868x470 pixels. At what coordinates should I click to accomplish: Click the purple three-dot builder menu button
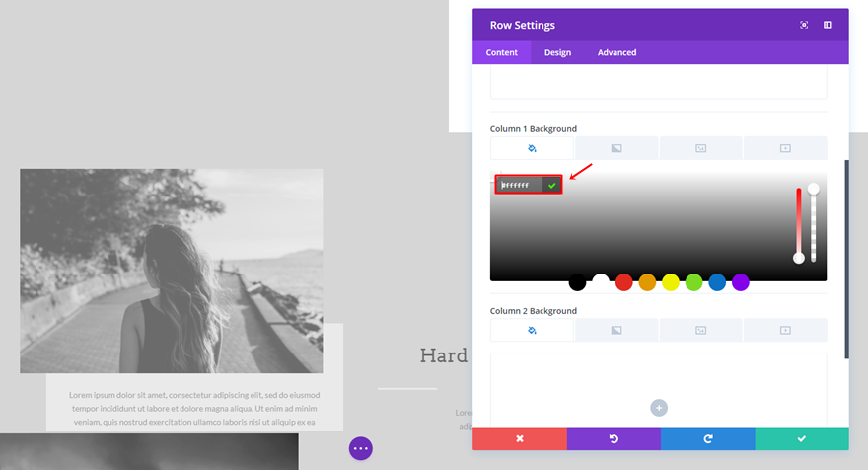click(360, 448)
